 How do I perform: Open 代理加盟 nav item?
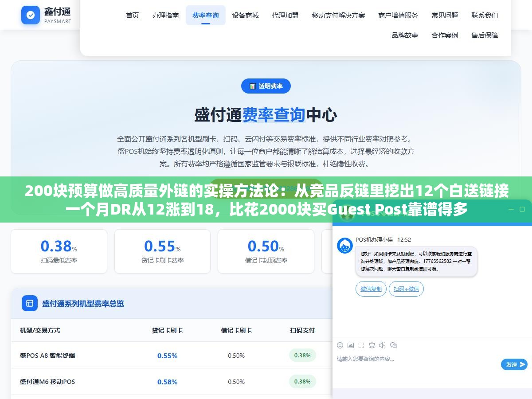(x=286, y=15)
